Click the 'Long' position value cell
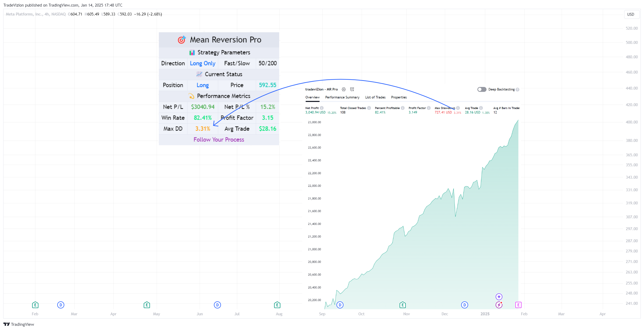This screenshot has height=330, width=644. click(x=203, y=85)
